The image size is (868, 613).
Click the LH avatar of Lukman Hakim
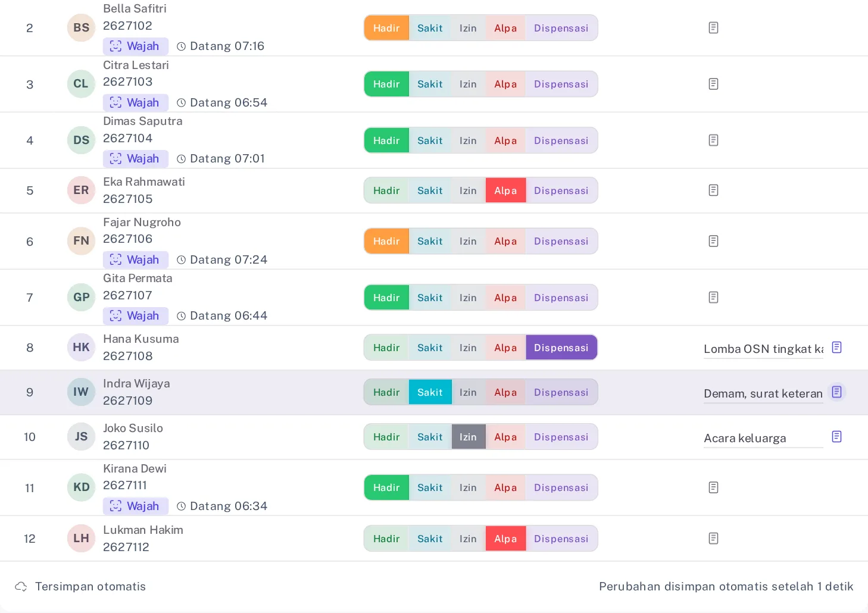pos(81,539)
